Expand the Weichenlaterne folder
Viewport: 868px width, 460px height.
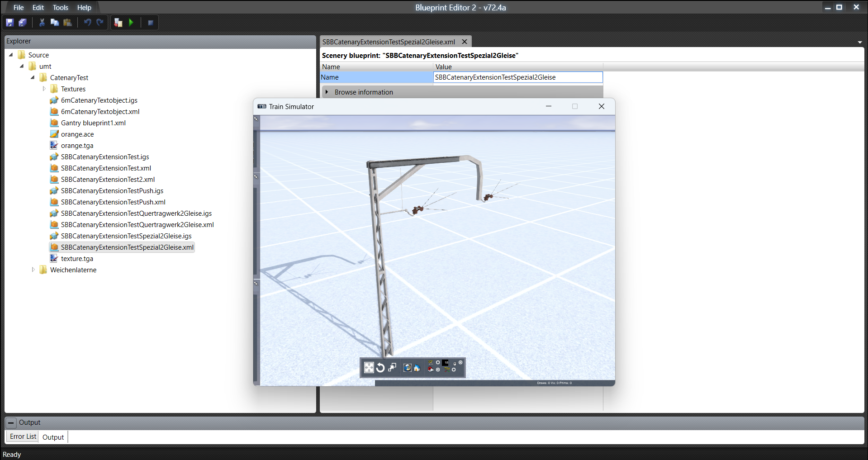click(x=33, y=270)
